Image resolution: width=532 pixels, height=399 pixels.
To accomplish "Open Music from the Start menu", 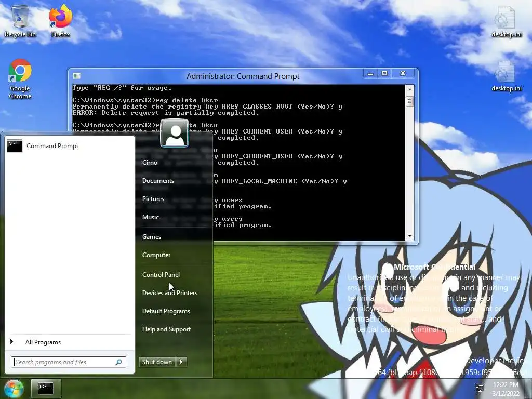I will pos(150,217).
